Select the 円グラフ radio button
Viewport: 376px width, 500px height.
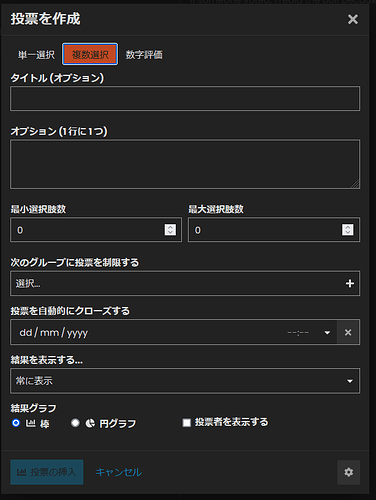click(75, 423)
